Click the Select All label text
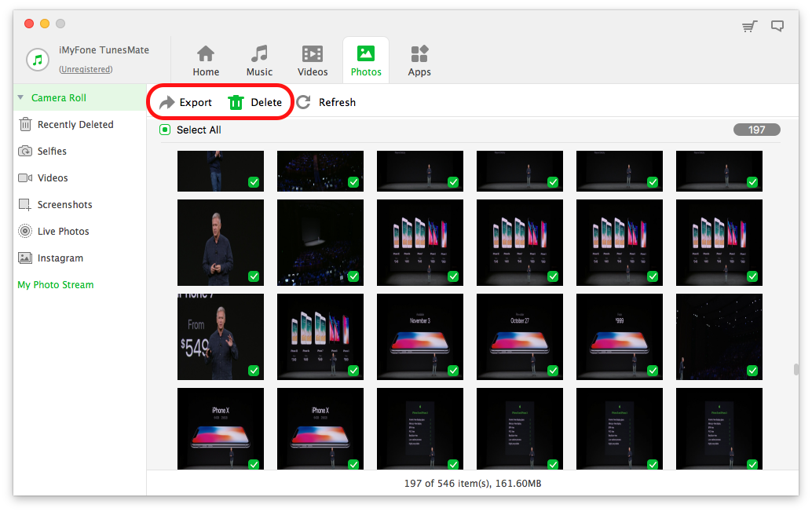812x512 pixels. tap(199, 130)
